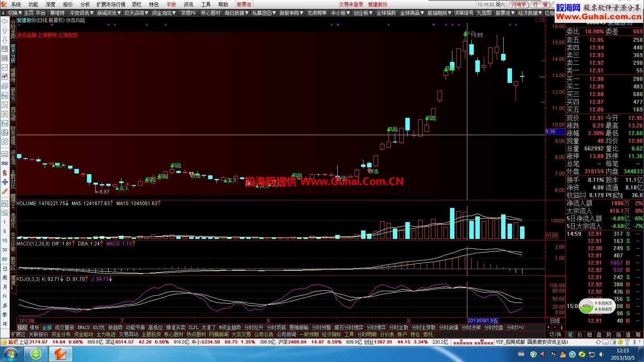Open the 分析 menu
This screenshot has height=362, width=644.
point(85,4)
